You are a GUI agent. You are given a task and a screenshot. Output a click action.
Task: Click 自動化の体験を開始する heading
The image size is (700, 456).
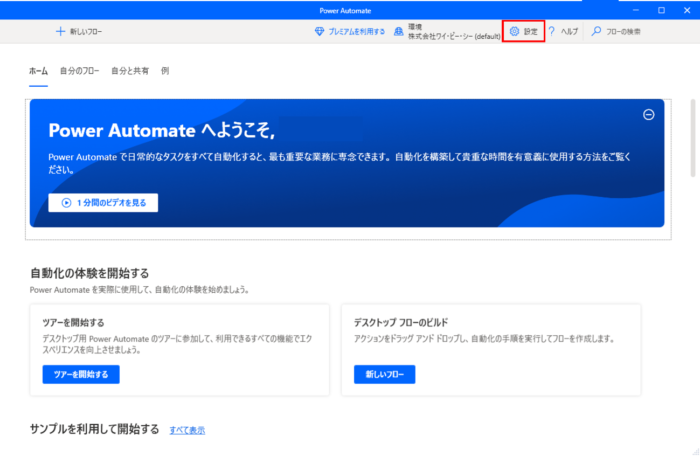click(x=90, y=273)
